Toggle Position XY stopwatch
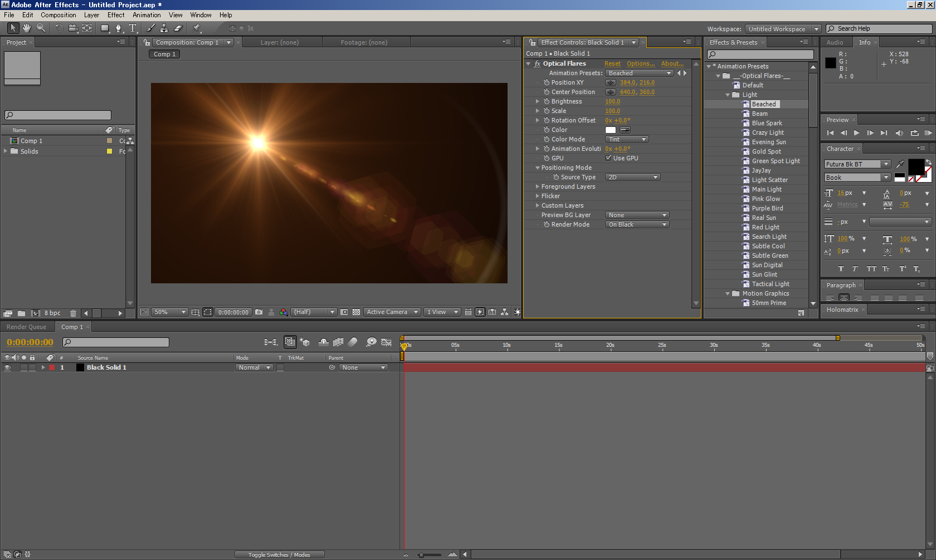 pos(547,82)
